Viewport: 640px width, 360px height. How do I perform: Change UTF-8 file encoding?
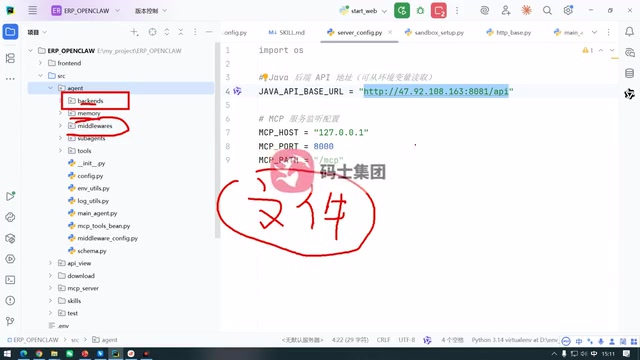pyautogui.click(x=407, y=340)
